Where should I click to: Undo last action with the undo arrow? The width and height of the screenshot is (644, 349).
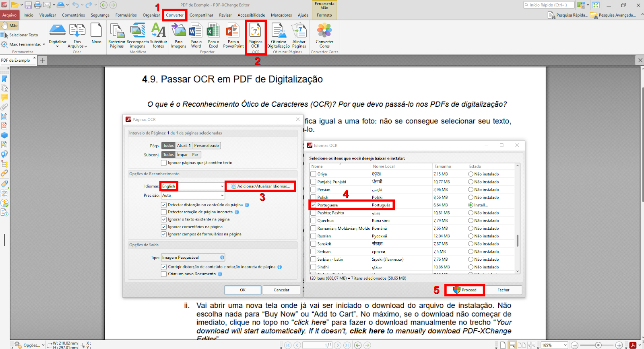pyautogui.click(x=75, y=5)
